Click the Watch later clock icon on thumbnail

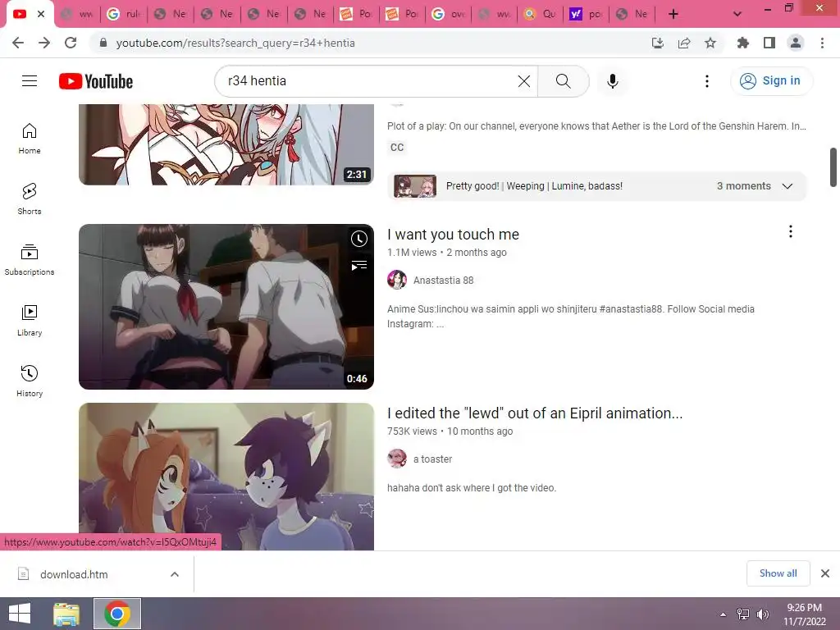pos(359,239)
